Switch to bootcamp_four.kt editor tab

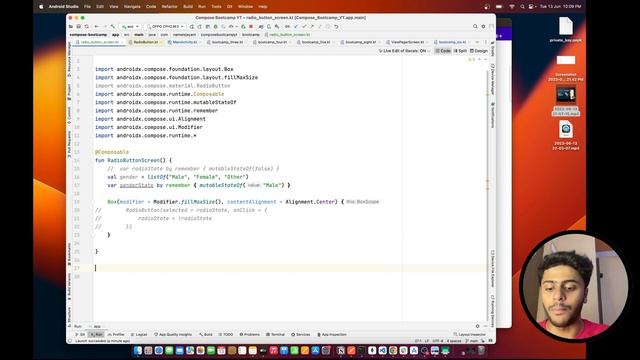tap(272, 42)
